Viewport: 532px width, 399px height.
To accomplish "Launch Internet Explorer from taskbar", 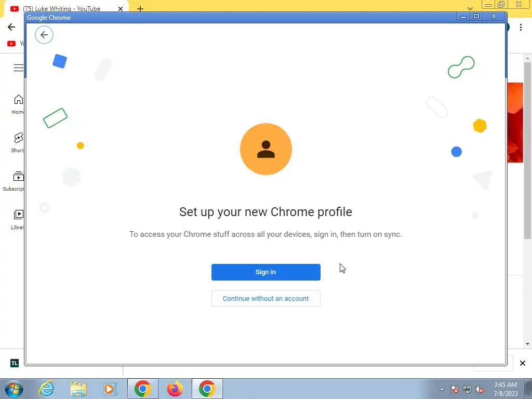I will pos(46,389).
